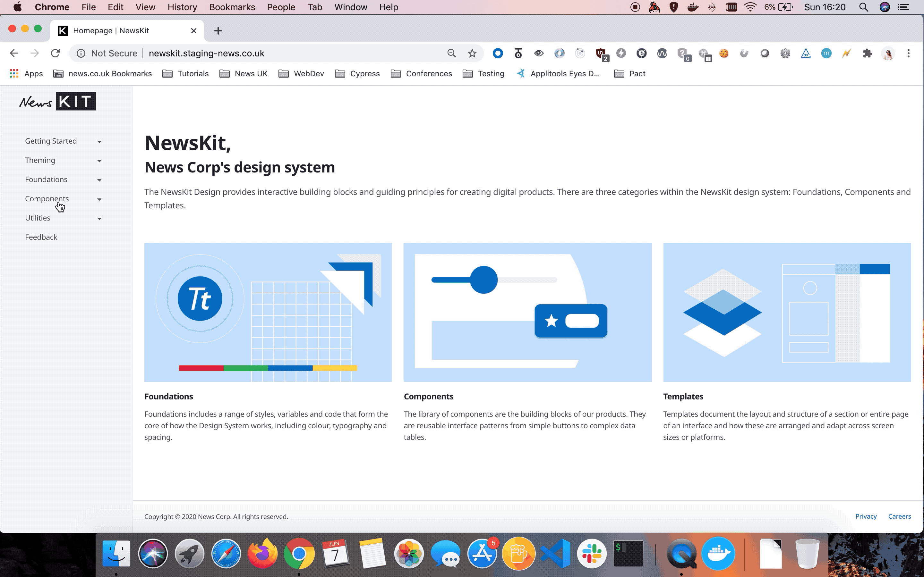This screenshot has height=577, width=924.
Task: Open the Bookmarks menu in menu bar
Action: pyautogui.click(x=232, y=7)
